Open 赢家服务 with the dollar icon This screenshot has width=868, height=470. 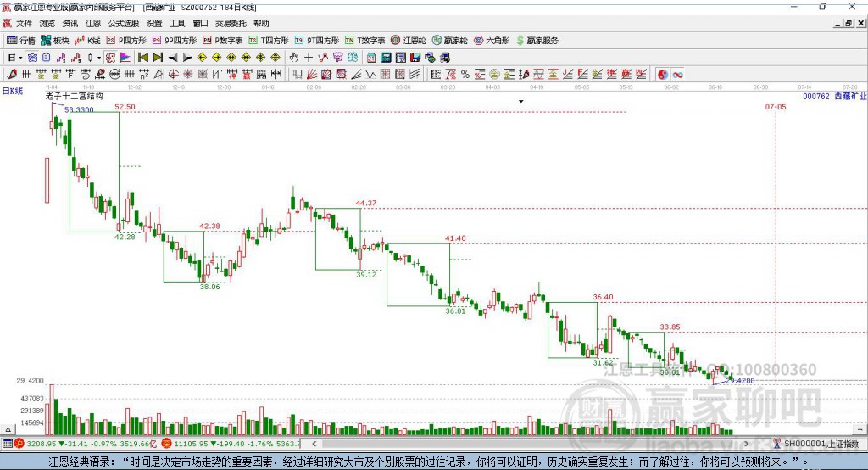click(x=537, y=41)
